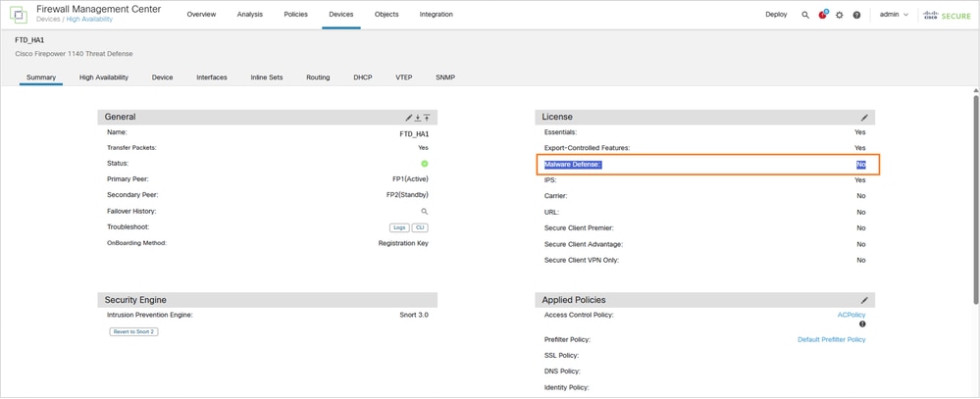This screenshot has width=980, height=399.
Task: Click the upload arrow icon in General header
Action: tap(427, 118)
